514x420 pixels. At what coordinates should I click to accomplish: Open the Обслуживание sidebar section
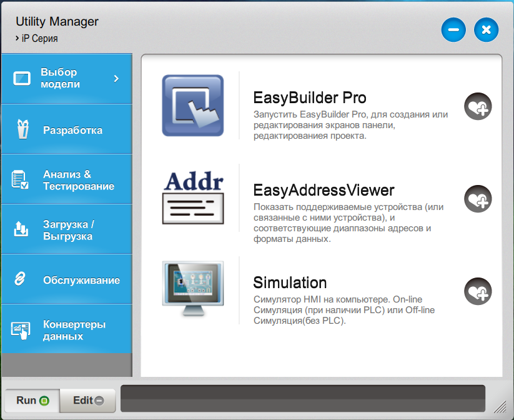coord(67,279)
